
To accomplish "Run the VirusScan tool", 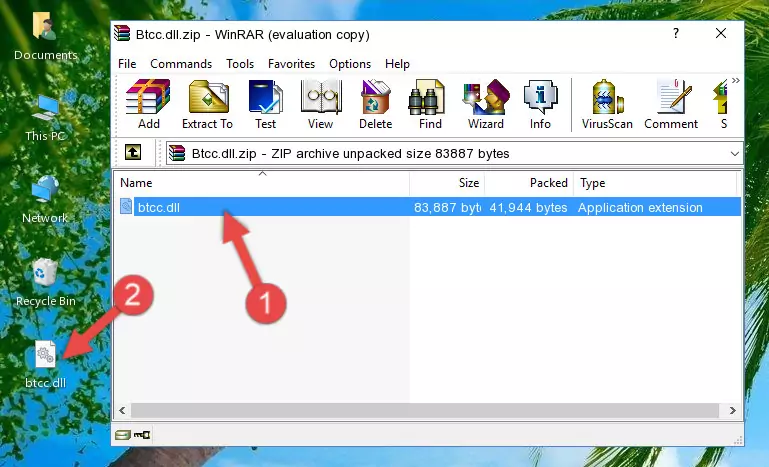I will 607,104.
